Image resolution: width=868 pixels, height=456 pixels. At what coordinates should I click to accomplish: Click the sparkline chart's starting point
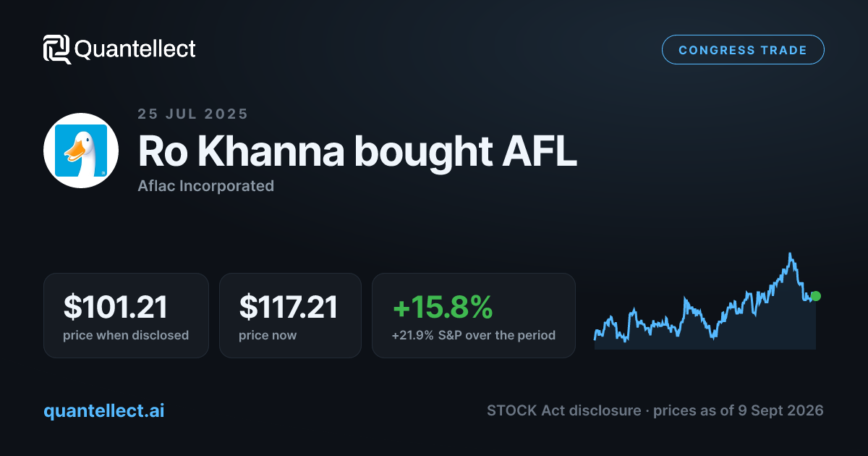(x=595, y=337)
